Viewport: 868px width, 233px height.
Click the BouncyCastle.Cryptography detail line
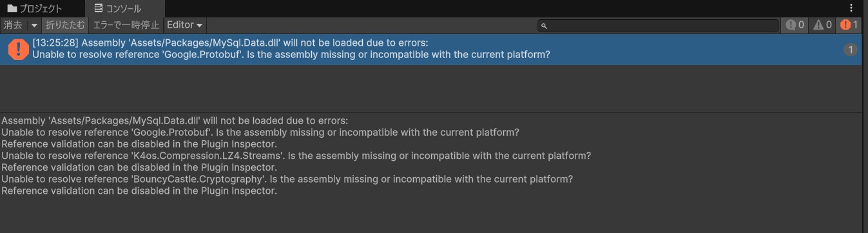[287, 179]
